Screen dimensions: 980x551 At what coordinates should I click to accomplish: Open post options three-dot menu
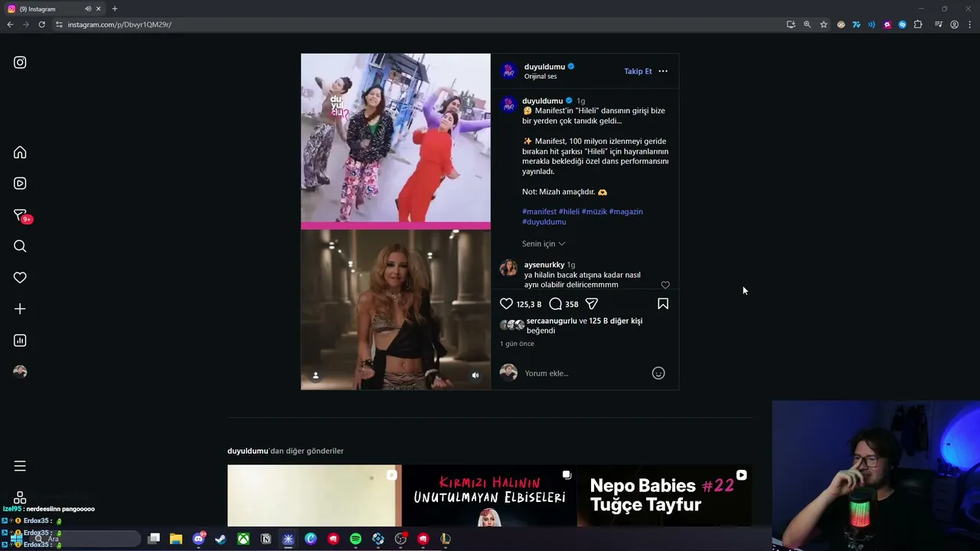point(663,71)
